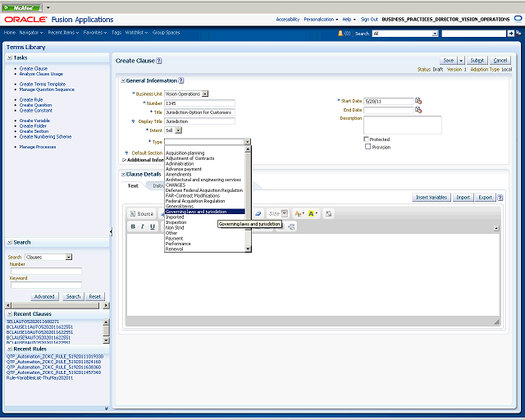Click the Import button

coord(463,198)
